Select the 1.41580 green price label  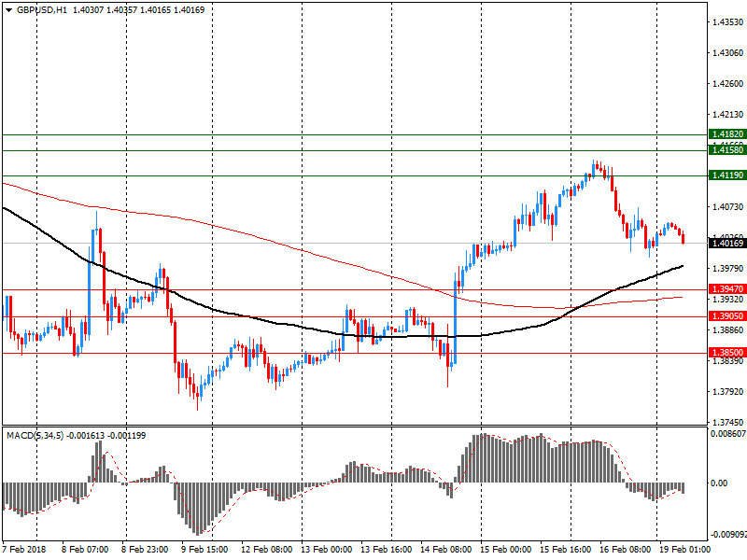[x=727, y=150]
